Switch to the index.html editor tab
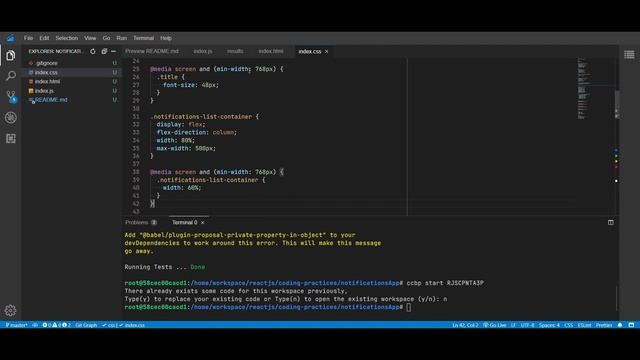 (271, 51)
